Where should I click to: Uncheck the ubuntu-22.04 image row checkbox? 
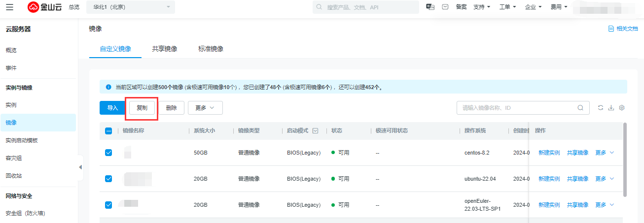point(108,179)
